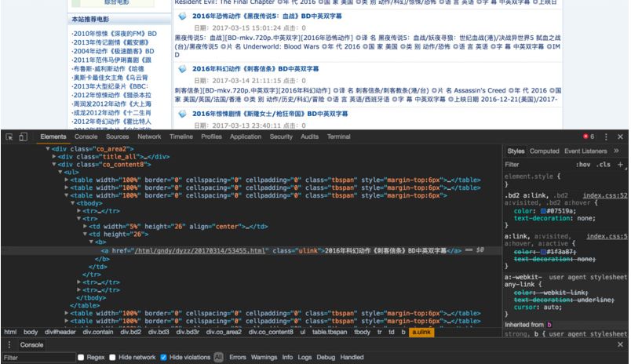This screenshot has width=631, height=364.
Task: Filter console by Logs
Action: coord(305,357)
